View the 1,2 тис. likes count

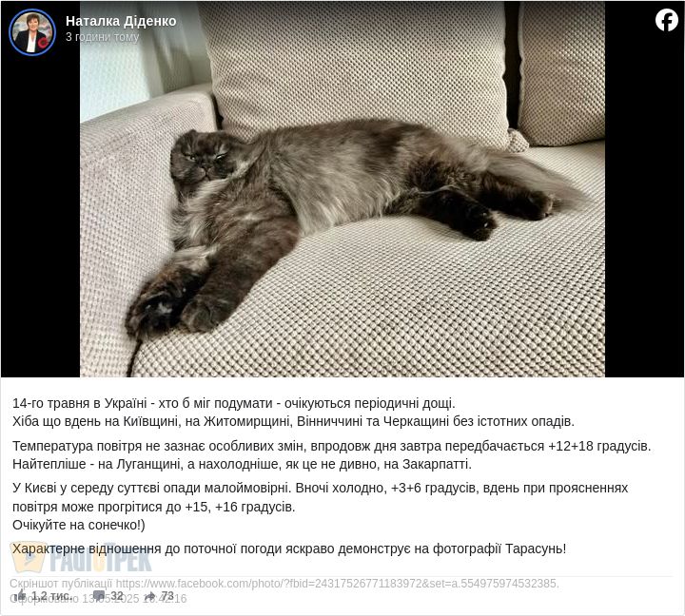coord(51,595)
